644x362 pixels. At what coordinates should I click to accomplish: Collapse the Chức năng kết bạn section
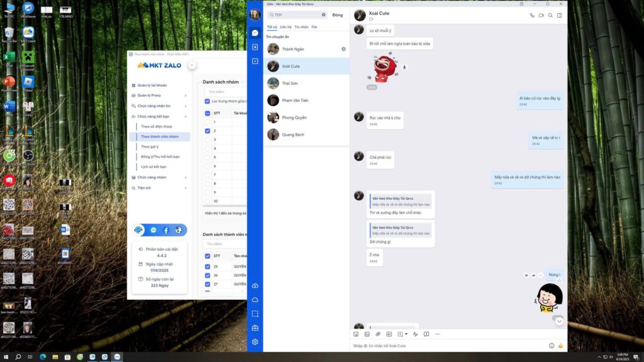click(159, 116)
